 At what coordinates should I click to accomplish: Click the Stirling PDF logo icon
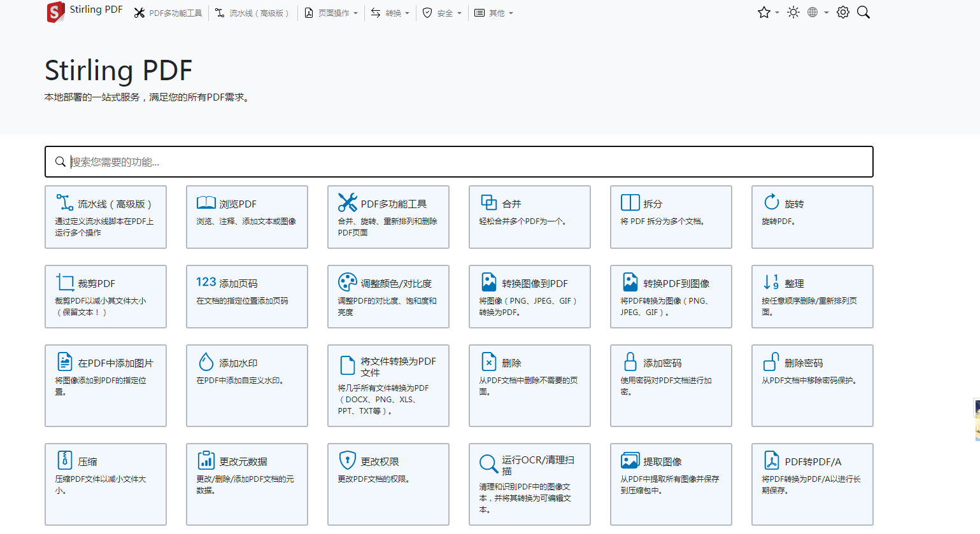tap(56, 12)
